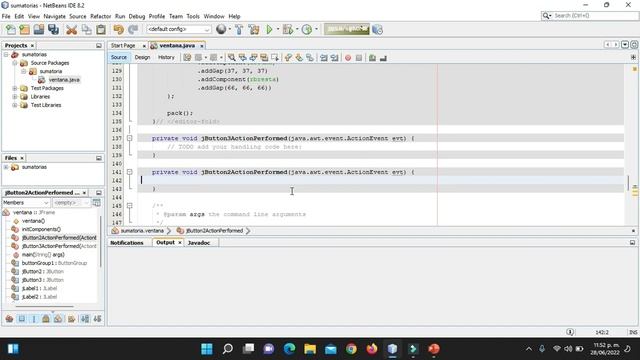Viewport: 640px width, 360px height.
Task: Run the project with the green play icon
Action: (x=269, y=29)
